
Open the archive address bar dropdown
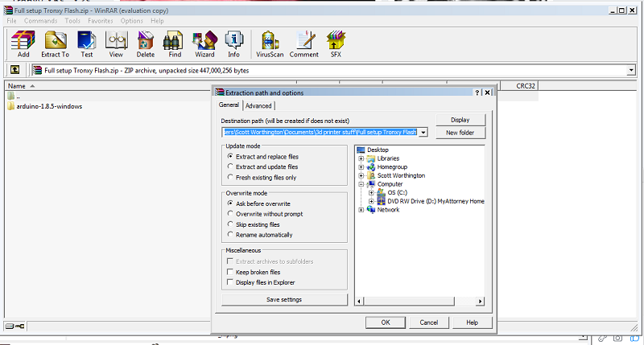tap(631, 70)
